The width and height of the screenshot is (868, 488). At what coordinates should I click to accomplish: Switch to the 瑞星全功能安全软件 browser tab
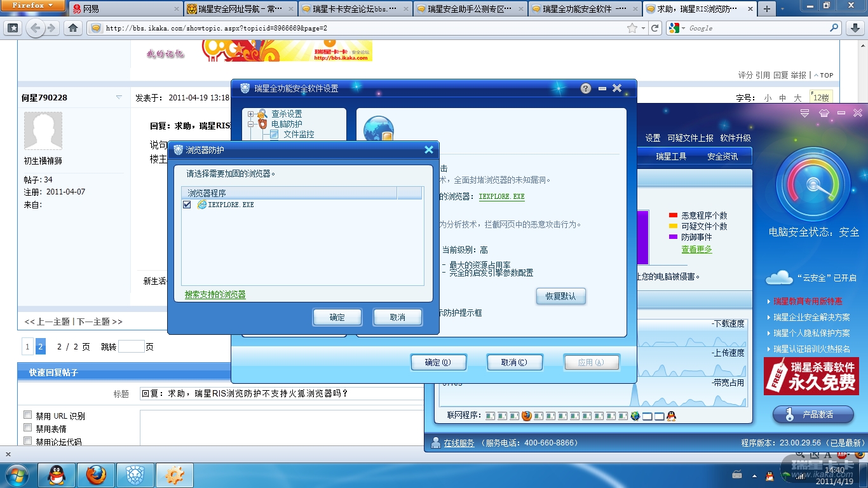[x=585, y=9]
